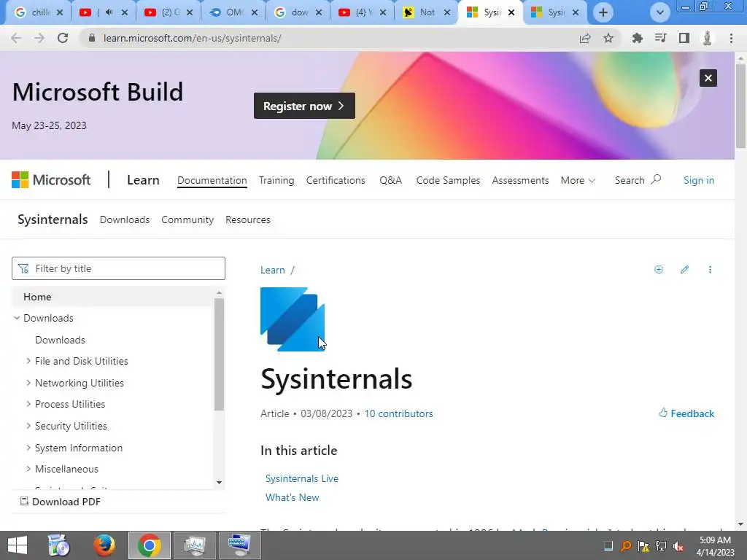Open Code Samples nav item
Screen dimensions: 747x560
448,180
